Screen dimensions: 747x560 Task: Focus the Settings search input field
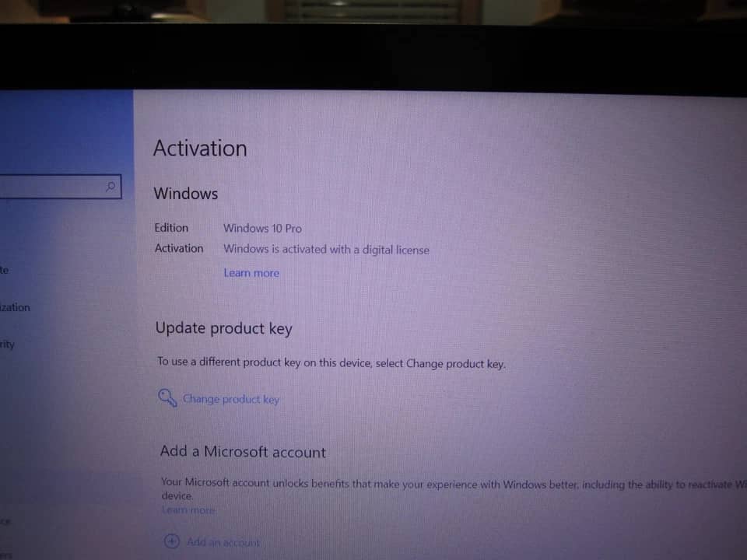tap(61, 186)
